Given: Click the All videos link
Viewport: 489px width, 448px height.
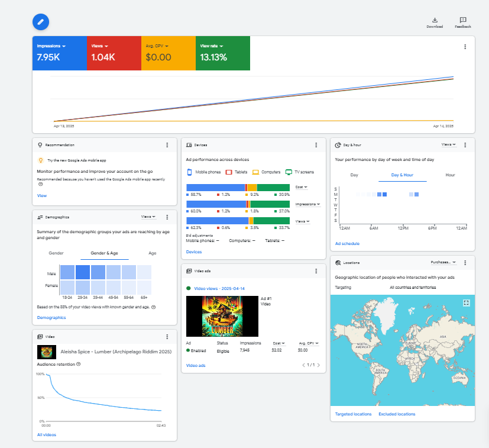Looking at the screenshot, I should [47, 434].
